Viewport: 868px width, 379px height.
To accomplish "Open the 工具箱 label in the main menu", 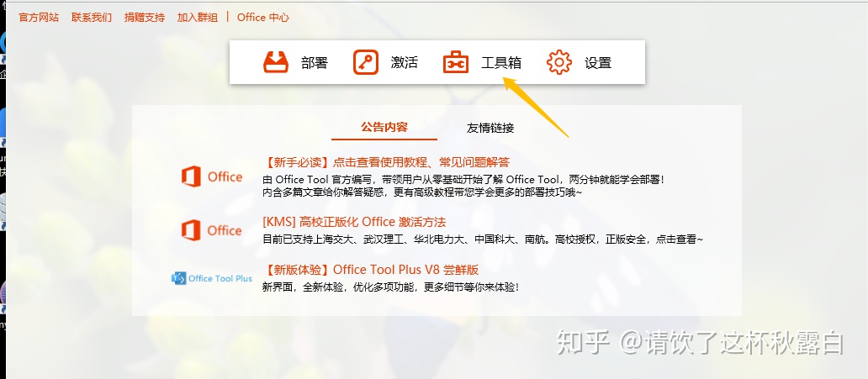I will (x=501, y=63).
